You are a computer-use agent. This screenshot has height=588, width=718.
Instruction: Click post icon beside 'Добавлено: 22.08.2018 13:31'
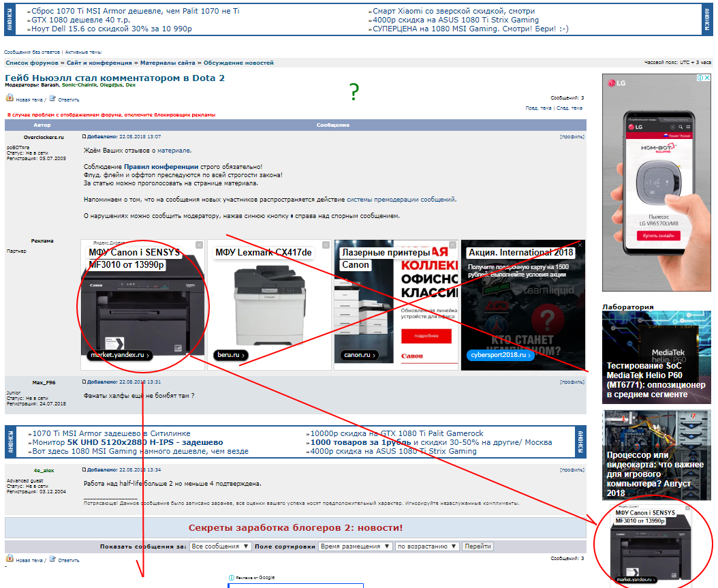[x=84, y=382]
